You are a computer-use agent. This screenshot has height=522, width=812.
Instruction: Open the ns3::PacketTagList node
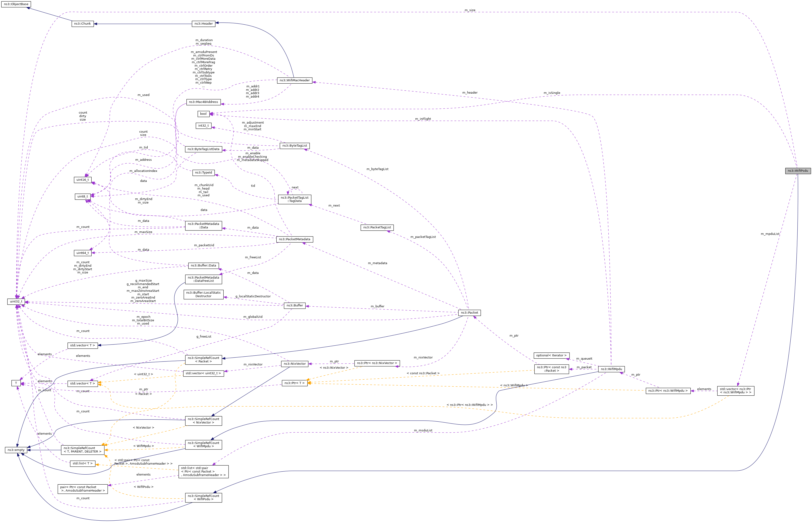coord(377,227)
